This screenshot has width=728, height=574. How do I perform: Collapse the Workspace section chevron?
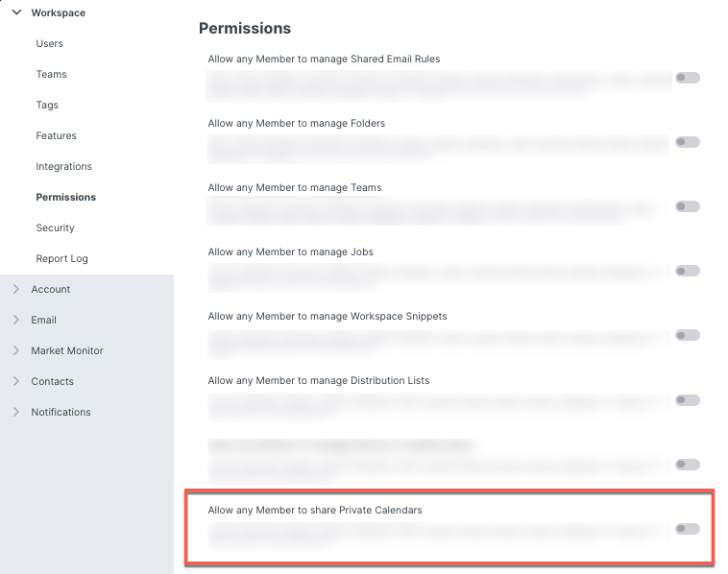[x=16, y=12]
